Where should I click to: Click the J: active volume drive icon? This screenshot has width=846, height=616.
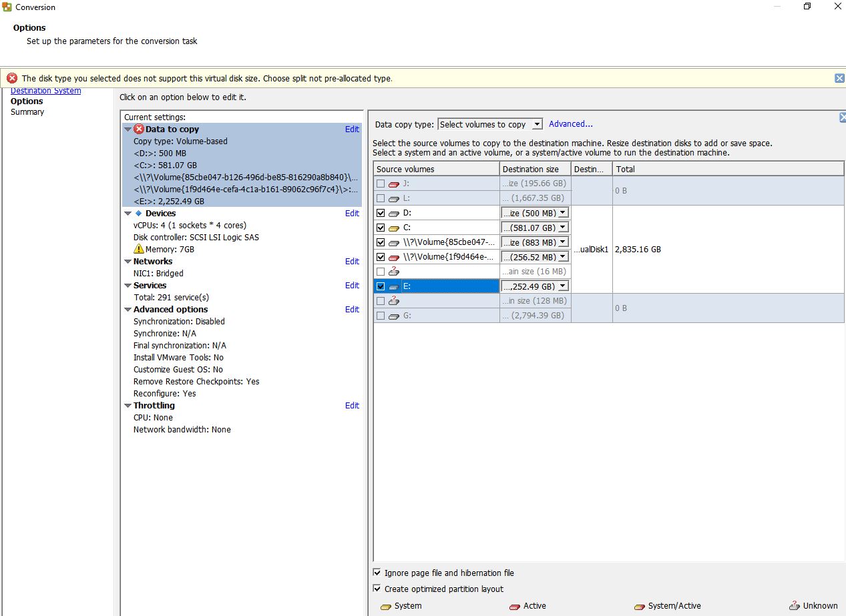[x=394, y=184]
